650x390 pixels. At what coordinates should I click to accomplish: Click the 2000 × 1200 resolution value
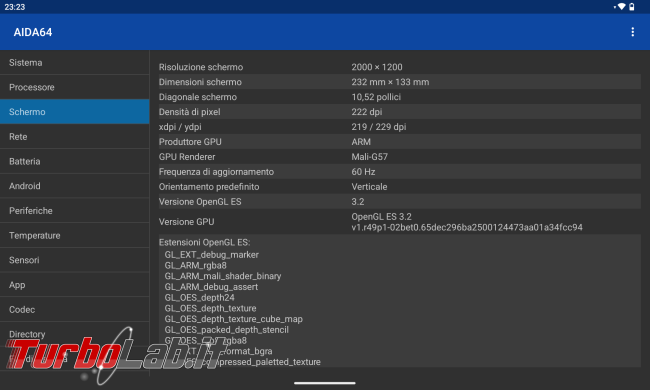(377, 67)
